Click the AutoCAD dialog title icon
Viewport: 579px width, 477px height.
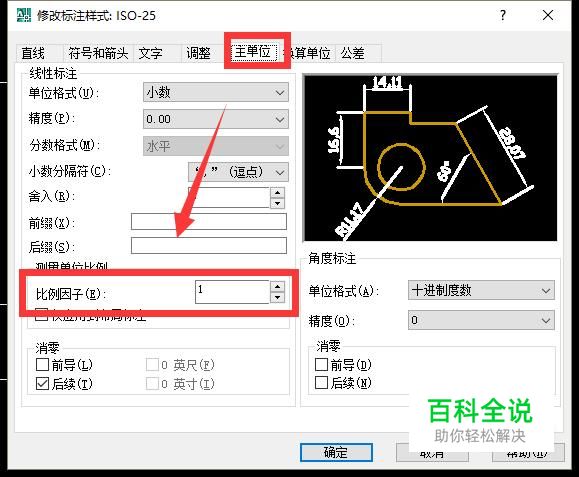(24, 15)
